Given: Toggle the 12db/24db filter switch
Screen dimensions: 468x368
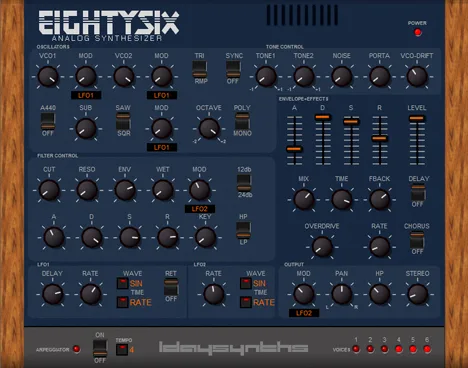Looking at the screenshot, I should (244, 183).
